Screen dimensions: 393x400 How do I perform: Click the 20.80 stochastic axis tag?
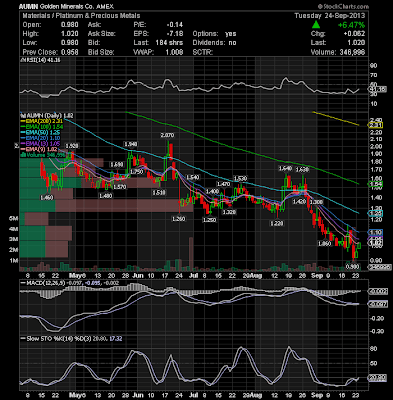[x=377, y=378]
